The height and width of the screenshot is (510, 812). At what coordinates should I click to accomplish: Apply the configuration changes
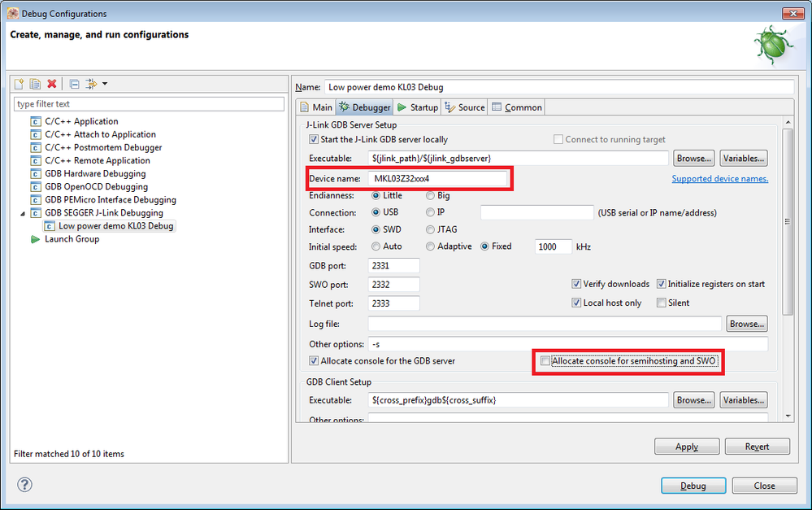point(686,446)
